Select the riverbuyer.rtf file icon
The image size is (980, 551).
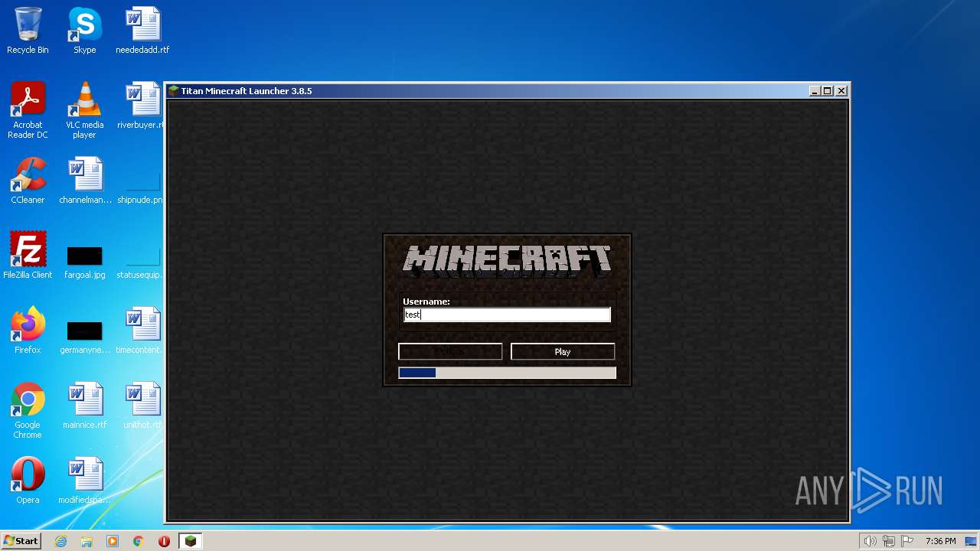pyautogui.click(x=142, y=106)
